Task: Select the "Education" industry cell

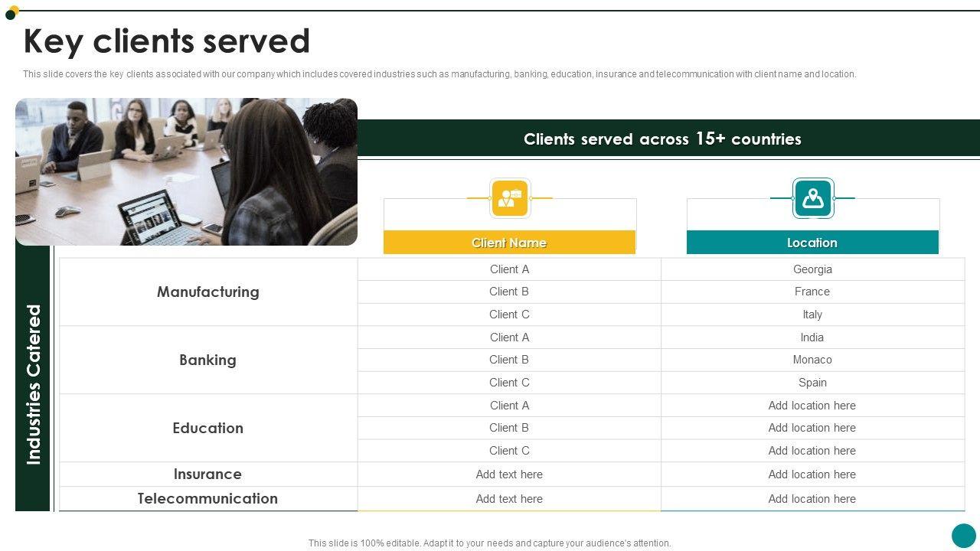Action: pyautogui.click(x=208, y=428)
